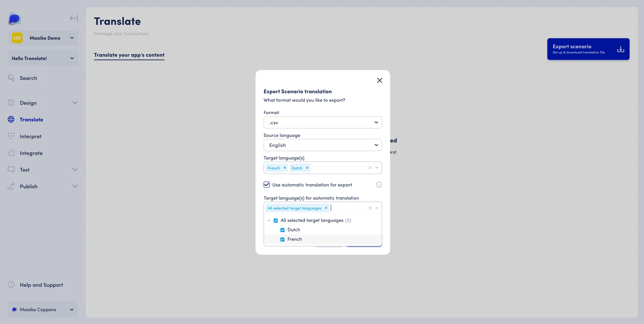Click the Search magnifier icon
Viewport: 644px width, 324px height.
click(x=11, y=78)
